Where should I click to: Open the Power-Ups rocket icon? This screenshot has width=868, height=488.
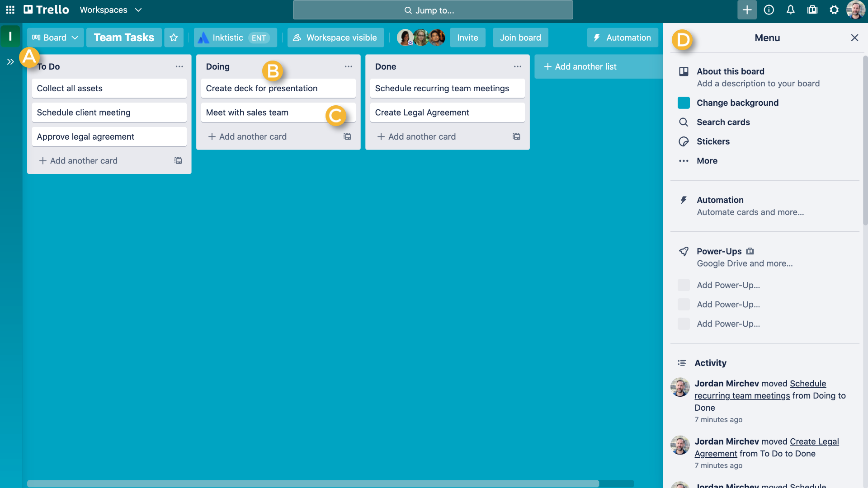(684, 251)
